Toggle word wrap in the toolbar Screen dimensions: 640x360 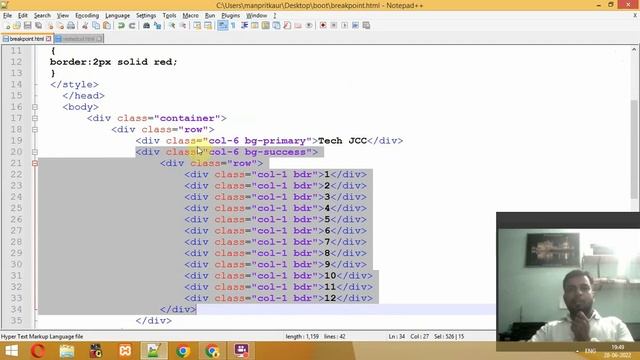[222, 26]
